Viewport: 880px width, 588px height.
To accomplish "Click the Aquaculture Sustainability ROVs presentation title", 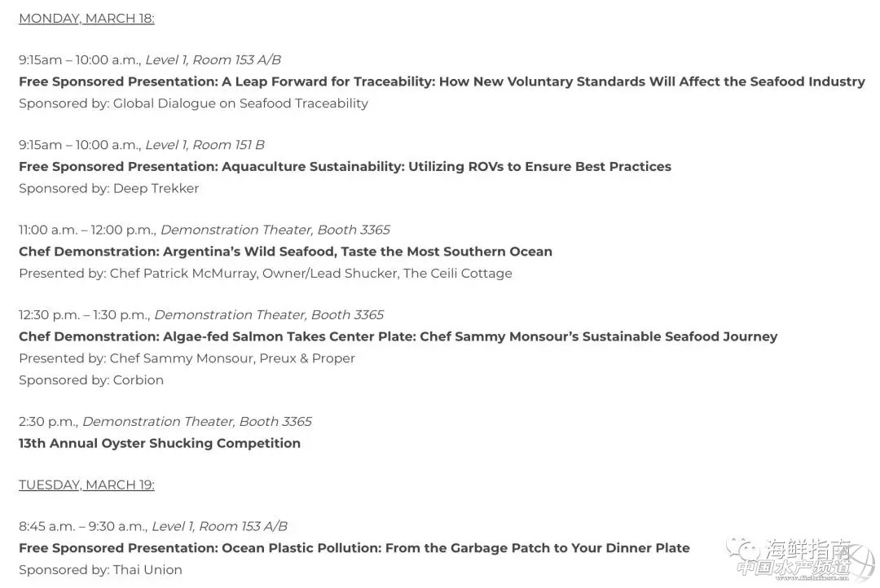I will 345,166.
